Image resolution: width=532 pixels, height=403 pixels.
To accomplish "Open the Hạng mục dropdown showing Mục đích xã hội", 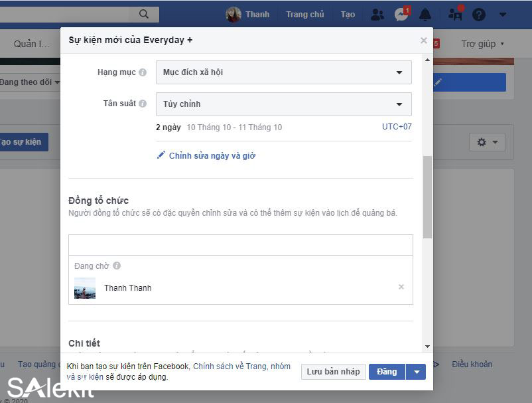I will click(283, 72).
